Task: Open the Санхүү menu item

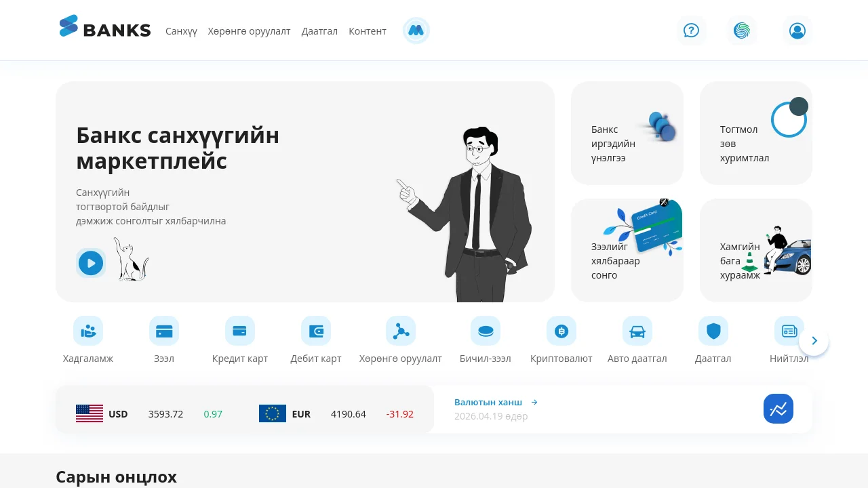Action: click(181, 31)
